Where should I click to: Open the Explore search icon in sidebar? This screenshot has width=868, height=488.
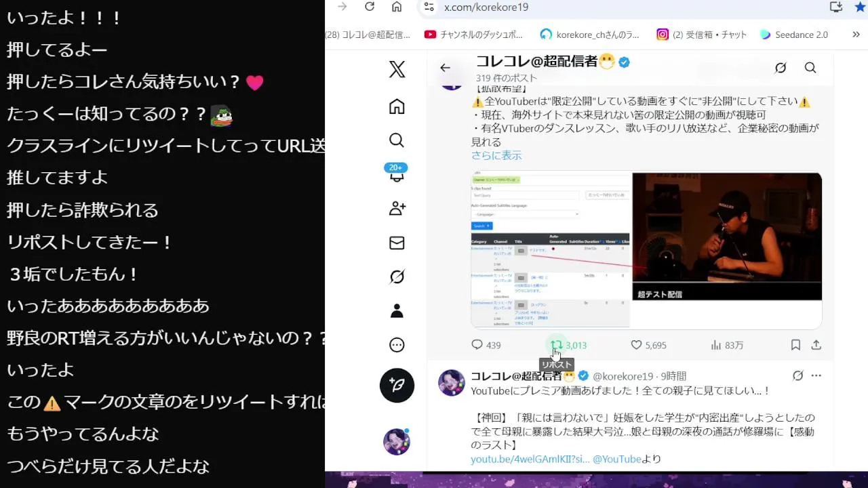click(x=397, y=140)
